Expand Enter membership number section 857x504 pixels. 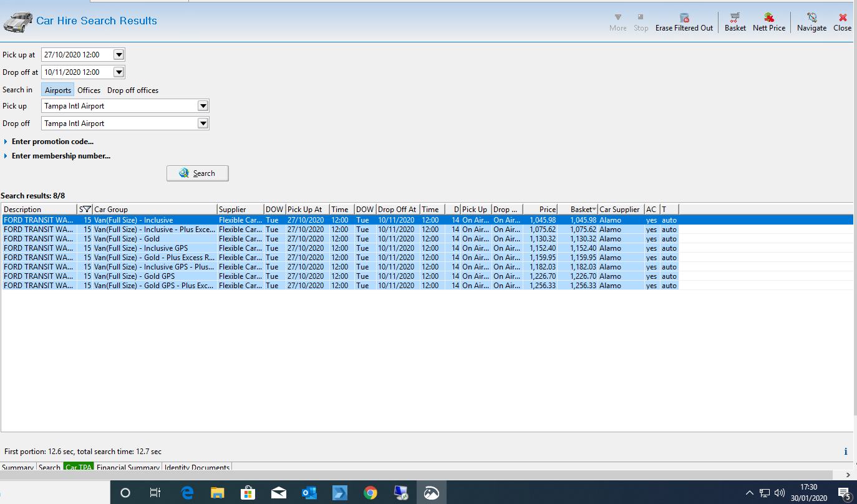point(57,156)
